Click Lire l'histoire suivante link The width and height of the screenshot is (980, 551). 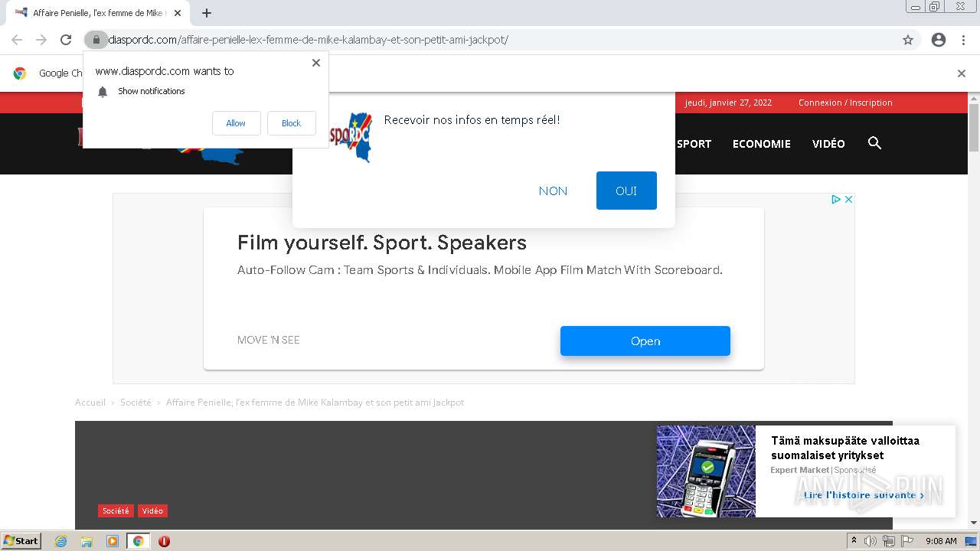point(864,495)
